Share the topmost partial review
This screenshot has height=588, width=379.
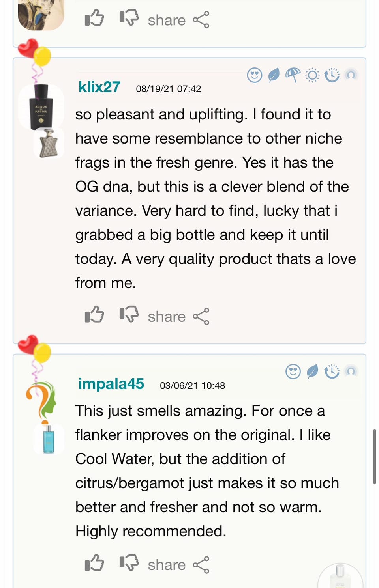(x=178, y=20)
